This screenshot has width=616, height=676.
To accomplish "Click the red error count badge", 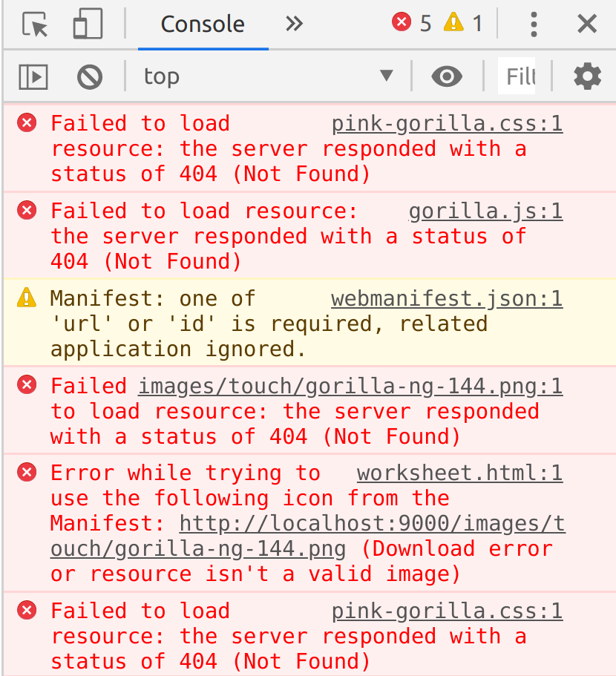I will point(412,22).
